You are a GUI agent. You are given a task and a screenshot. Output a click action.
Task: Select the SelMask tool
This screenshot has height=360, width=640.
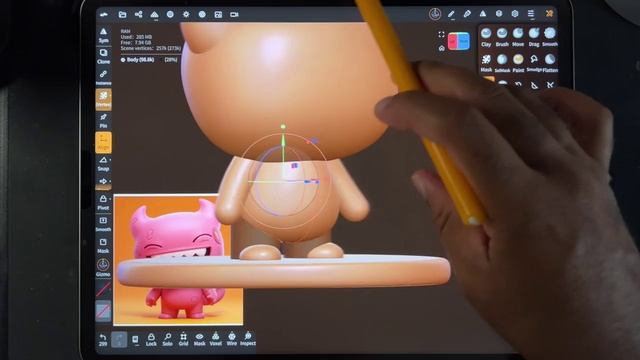502,63
